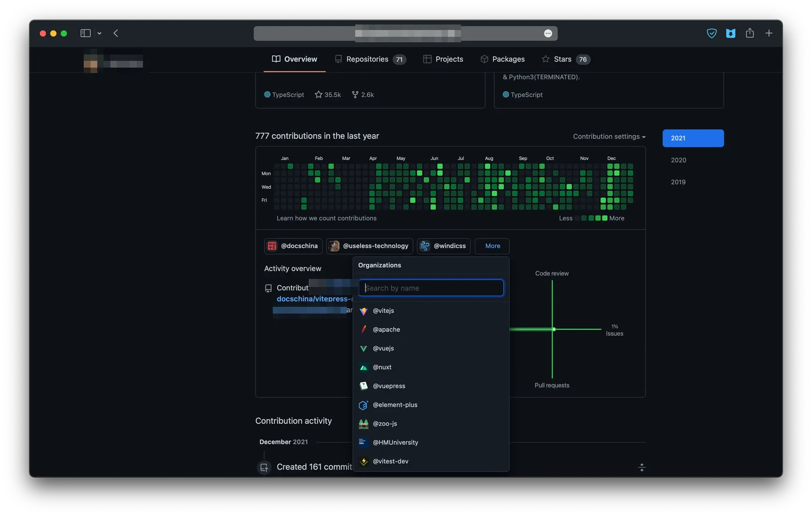Filter activity by @useless-technology organization
The width and height of the screenshot is (812, 516).
click(370, 246)
